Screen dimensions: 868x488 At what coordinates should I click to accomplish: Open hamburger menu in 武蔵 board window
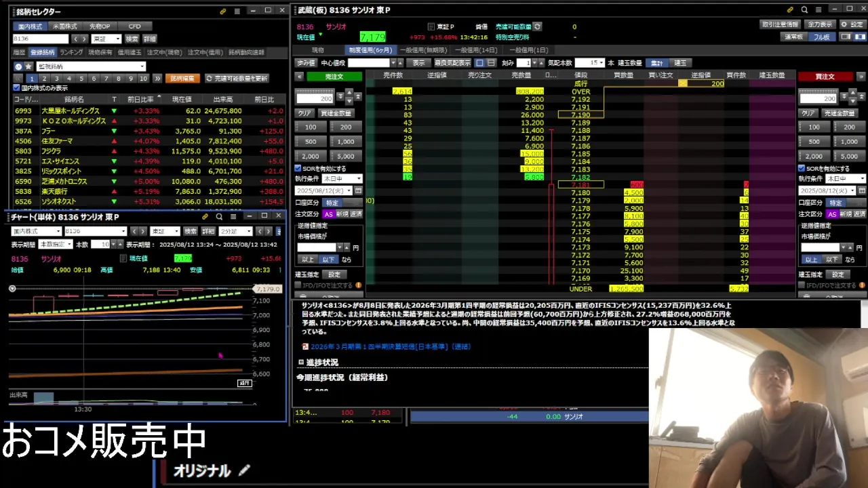pyautogui.click(x=818, y=9)
